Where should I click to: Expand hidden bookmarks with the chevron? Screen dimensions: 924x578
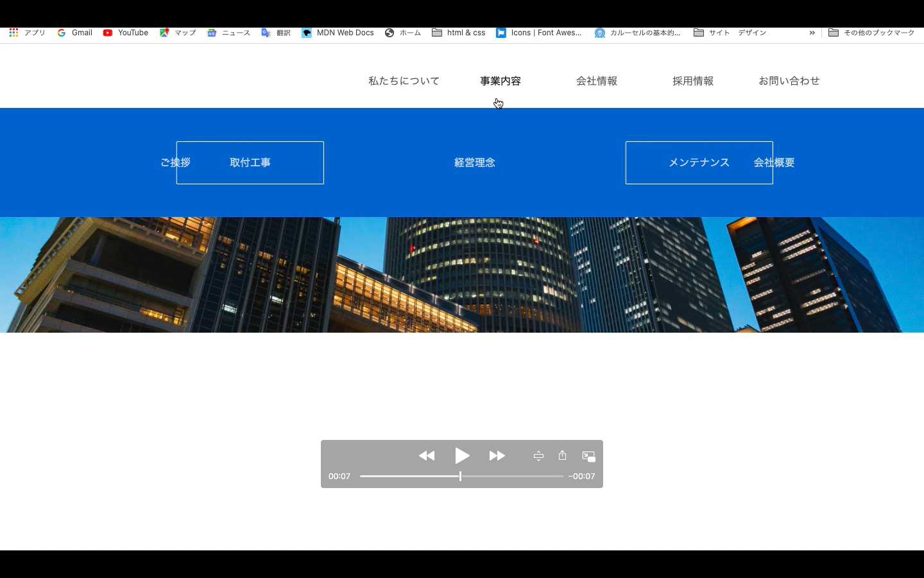point(812,33)
